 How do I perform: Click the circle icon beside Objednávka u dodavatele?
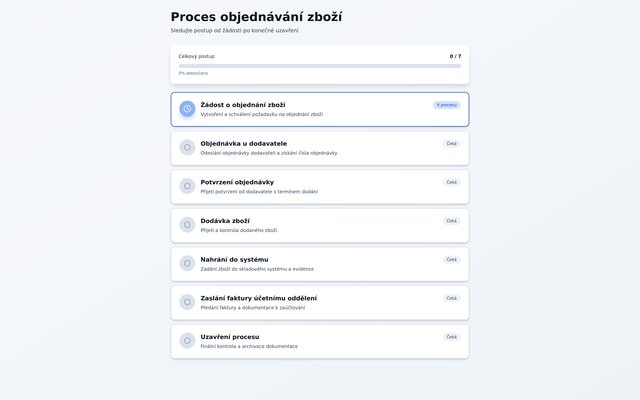click(x=187, y=147)
